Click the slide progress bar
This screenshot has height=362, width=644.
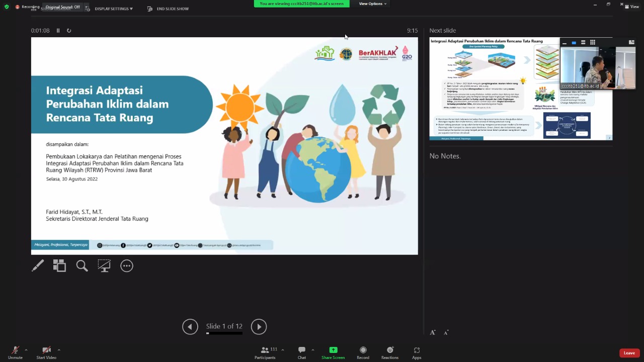point(224,333)
